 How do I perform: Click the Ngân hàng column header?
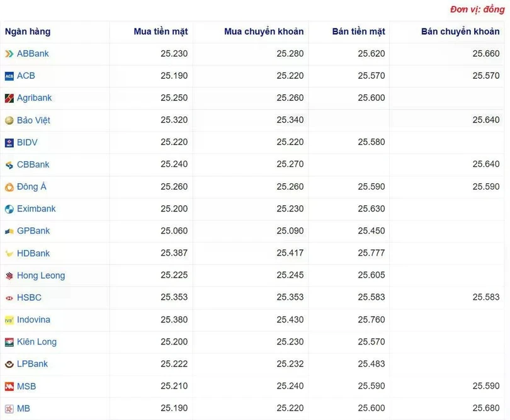tap(28, 31)
